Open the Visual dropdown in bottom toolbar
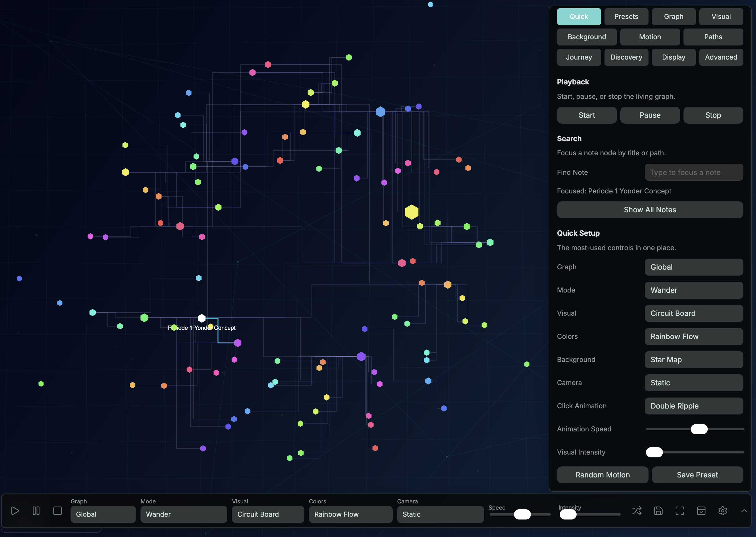Screen dimensions: 756x537 coord(268,514)
